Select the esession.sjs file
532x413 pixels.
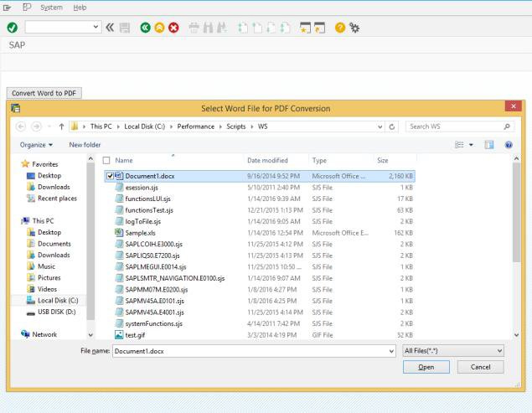click(142, 188)
